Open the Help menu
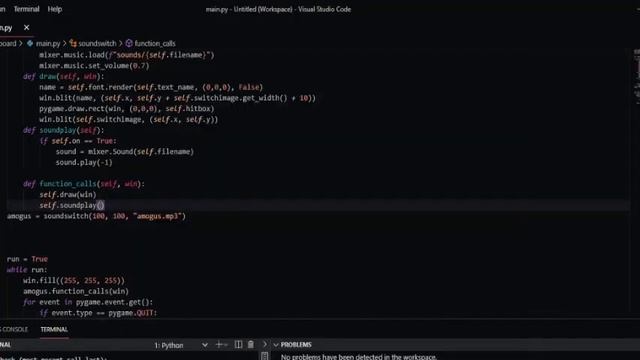Viewport: 640px width, 360px height. point(54,9)
